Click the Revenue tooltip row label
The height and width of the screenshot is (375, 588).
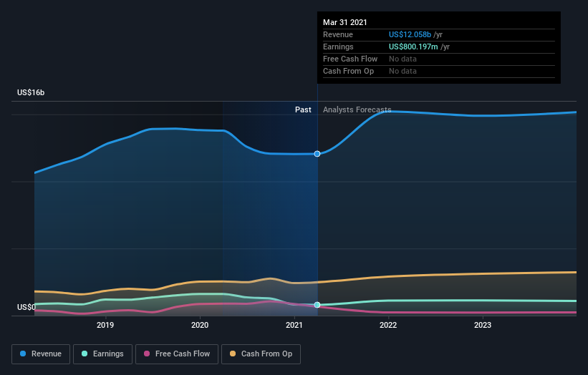coord(338,34)
